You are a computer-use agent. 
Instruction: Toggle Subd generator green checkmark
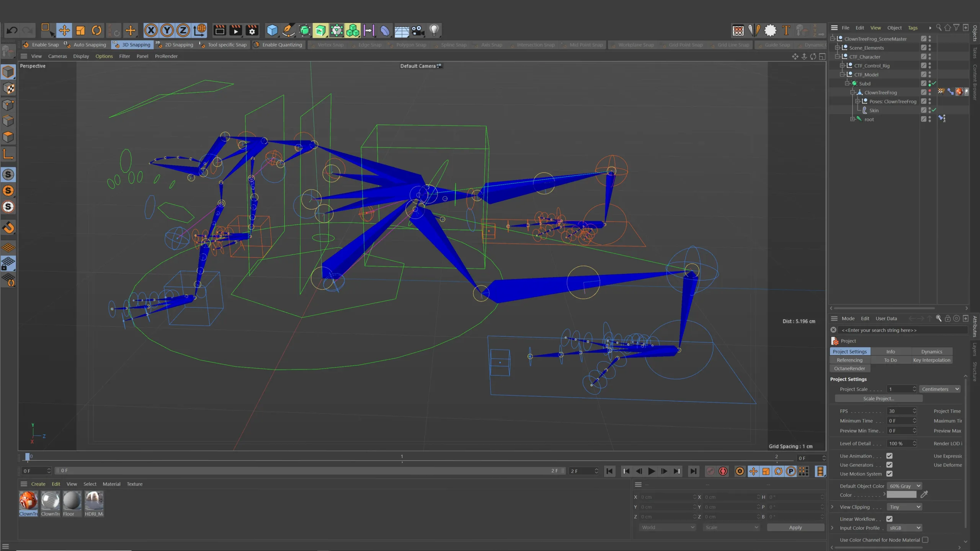[934, 83]
